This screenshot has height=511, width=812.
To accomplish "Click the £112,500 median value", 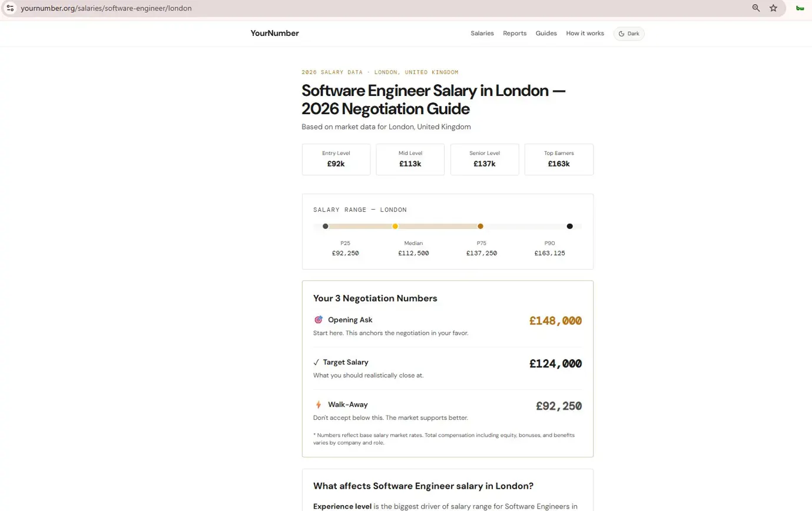I will pyautogui.click(x=413, y=253).
